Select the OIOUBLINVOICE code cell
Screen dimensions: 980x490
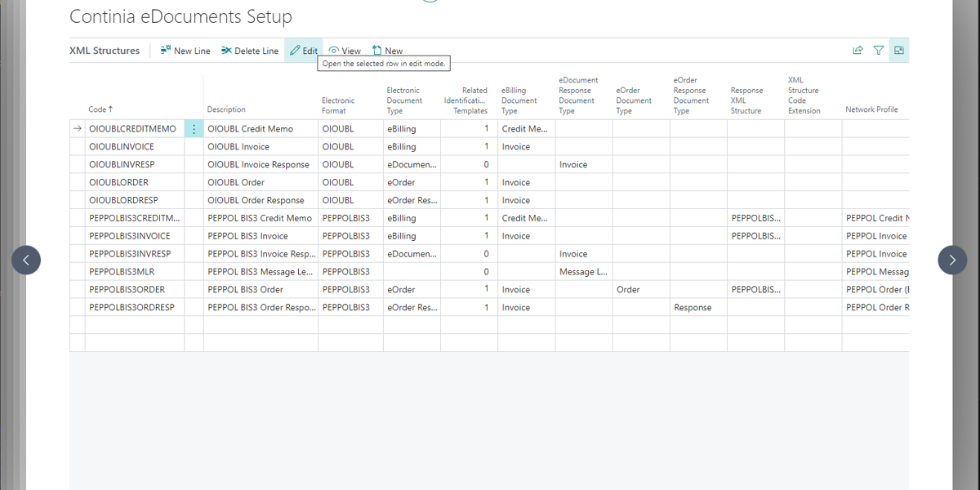122,147
